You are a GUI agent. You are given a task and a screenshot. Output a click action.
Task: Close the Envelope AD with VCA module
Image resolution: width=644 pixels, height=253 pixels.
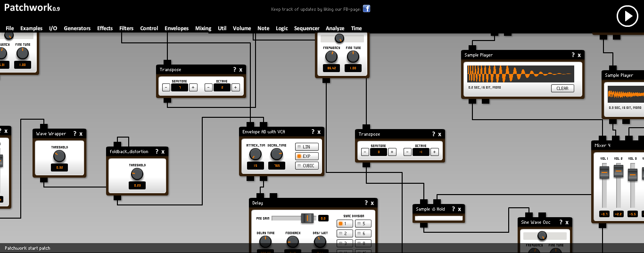319,132
